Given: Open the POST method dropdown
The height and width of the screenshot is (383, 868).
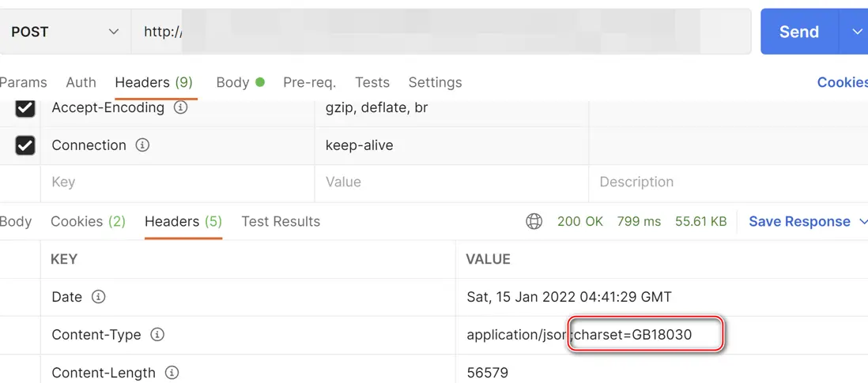Looking at the screenshot, I should tap(65, 32).
